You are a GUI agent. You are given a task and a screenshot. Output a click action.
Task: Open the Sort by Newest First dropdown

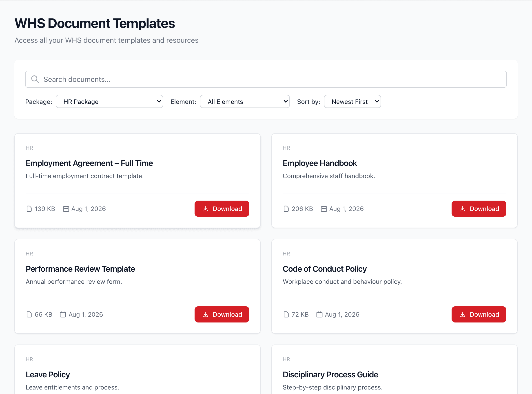point(352,102)
